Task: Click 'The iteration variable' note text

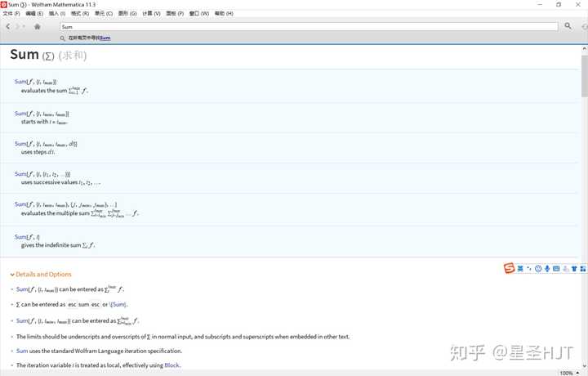Action: pos(98,365)
